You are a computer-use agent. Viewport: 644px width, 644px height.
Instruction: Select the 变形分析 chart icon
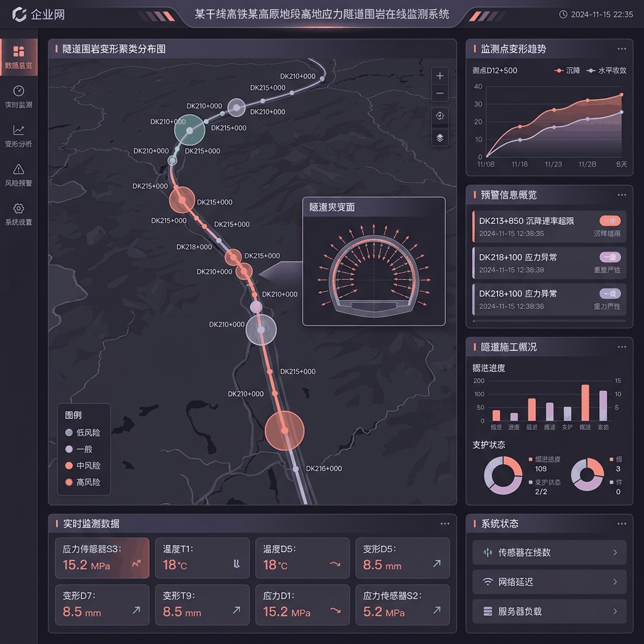pos(18,130)
